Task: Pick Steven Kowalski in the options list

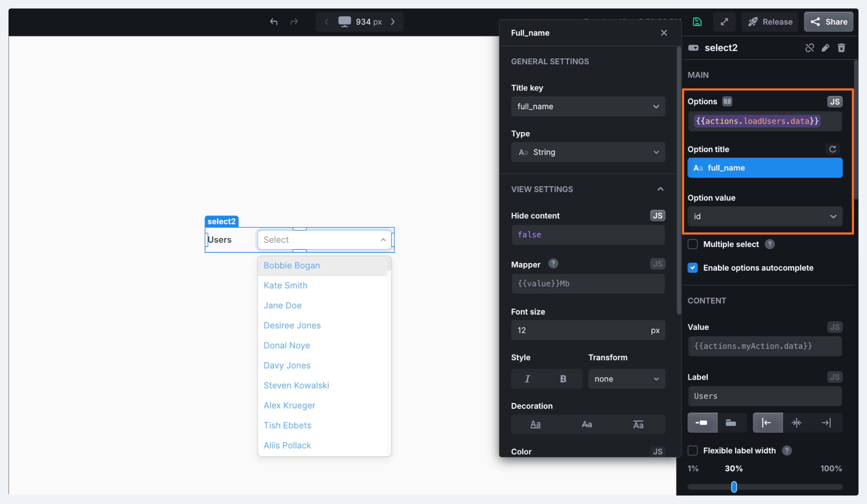Action: click(296, 385)
